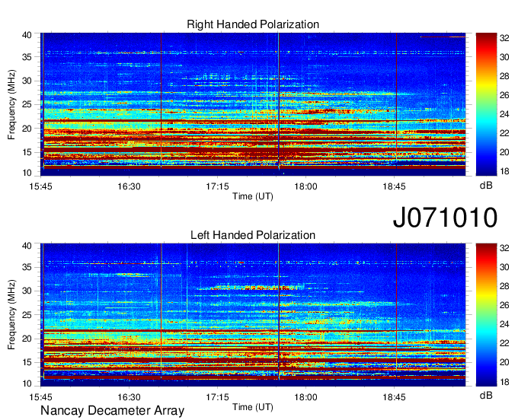
Task: Click the Right Handed Polarization spectrogram image
Action: point(253,104)
